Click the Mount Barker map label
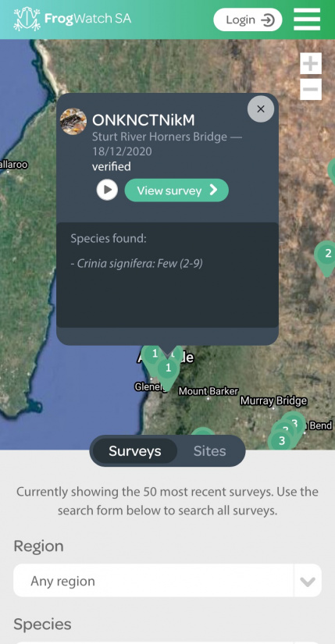The width and height of the screenshot is (335, 644). (x=208, y=391)
